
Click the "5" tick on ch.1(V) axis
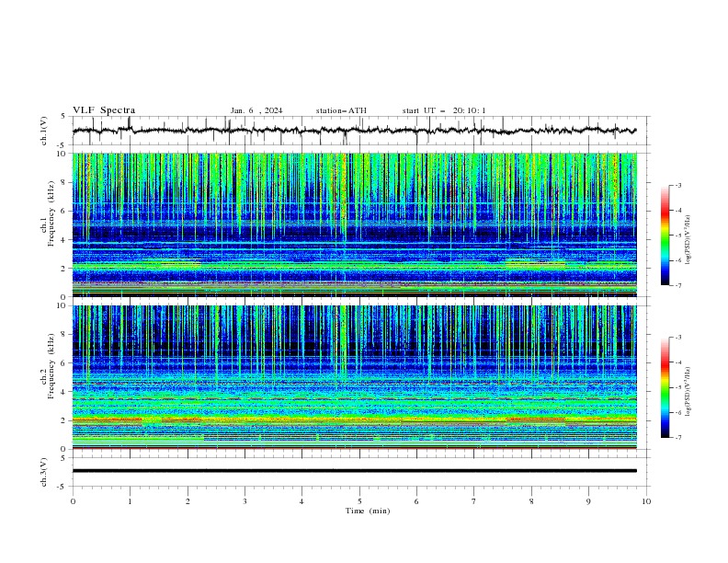(64, 117)
